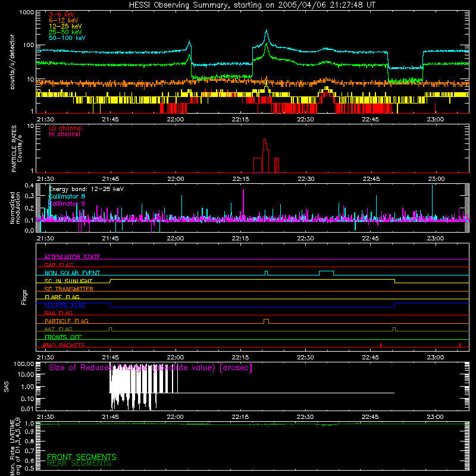Click the ECLIPSE_FLAG label
476x476 pixels.
[65, 305]
